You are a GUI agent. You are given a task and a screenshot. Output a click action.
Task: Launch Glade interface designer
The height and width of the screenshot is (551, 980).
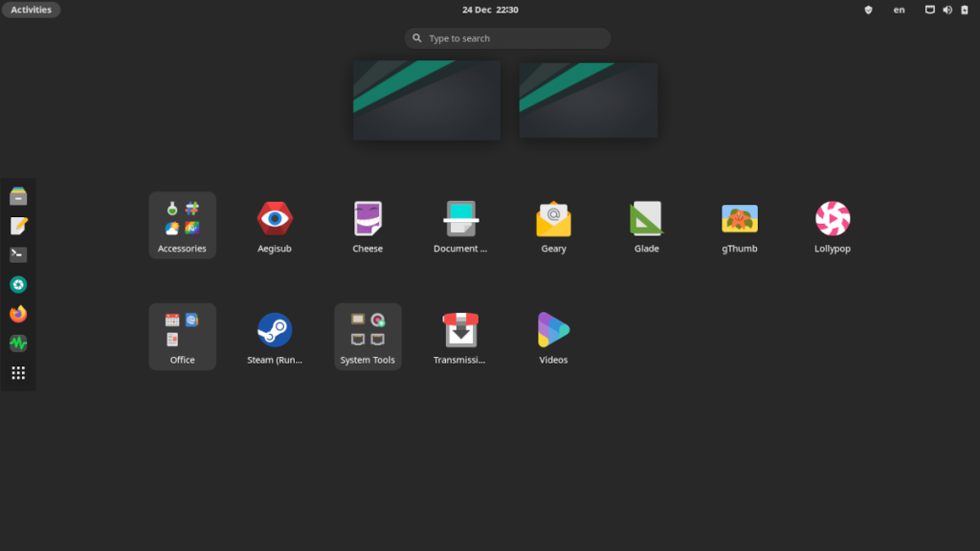tap(646, 218)
